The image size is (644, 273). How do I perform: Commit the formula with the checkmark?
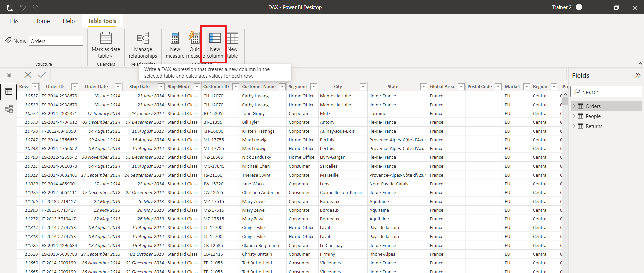click(x=42, y=75)
